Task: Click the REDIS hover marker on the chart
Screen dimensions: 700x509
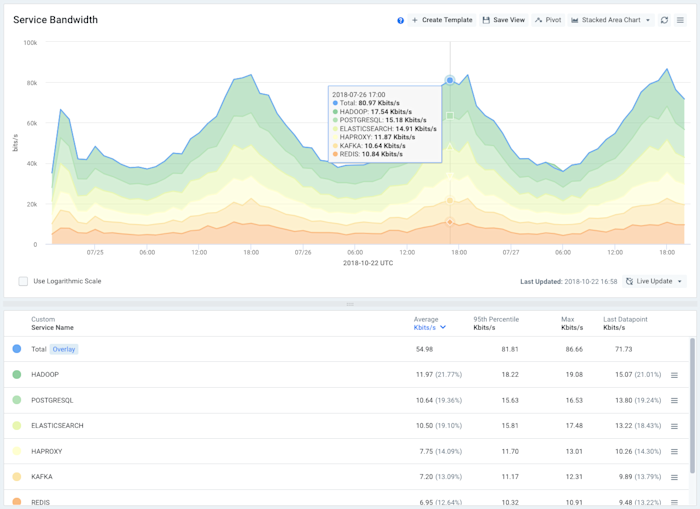Action: tap(450, 222)
